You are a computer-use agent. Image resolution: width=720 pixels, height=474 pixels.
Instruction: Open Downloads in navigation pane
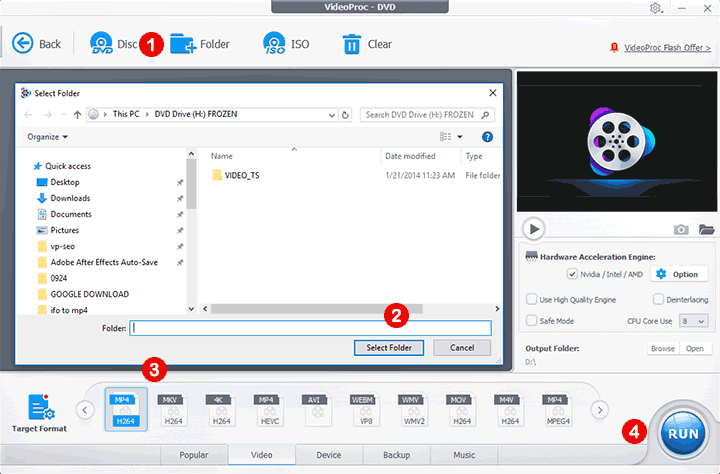click(70, 198)
